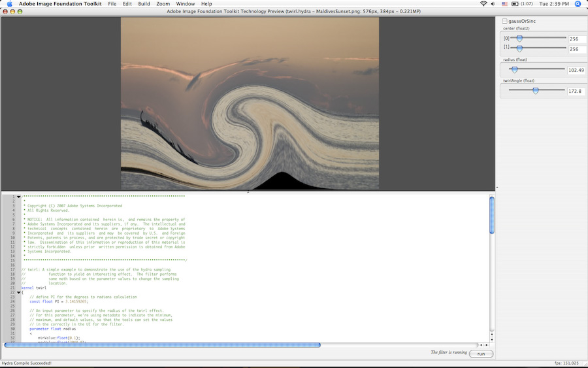This screenshot has width=588, height=368.
Task: Click the code editor horizontal scrollbar
Action: click(x=162, y=344)
